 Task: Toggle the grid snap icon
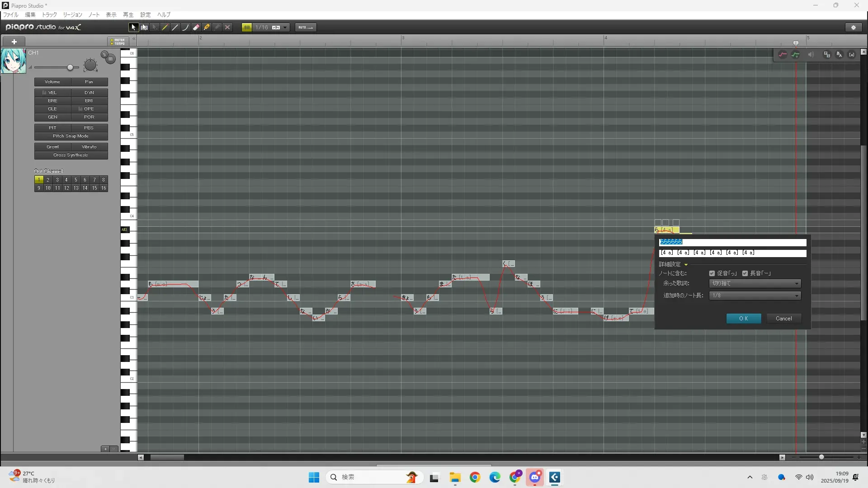tap(247, 28)
